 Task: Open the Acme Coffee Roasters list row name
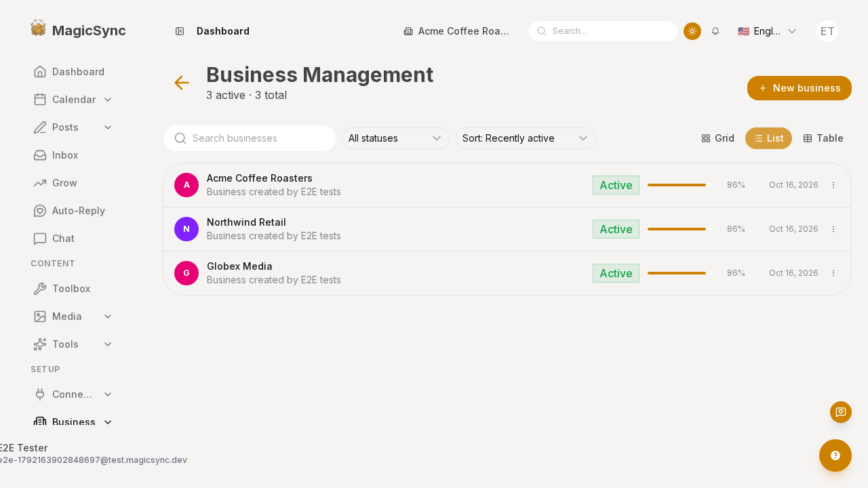pyautogui.click(x=260, y=178)
